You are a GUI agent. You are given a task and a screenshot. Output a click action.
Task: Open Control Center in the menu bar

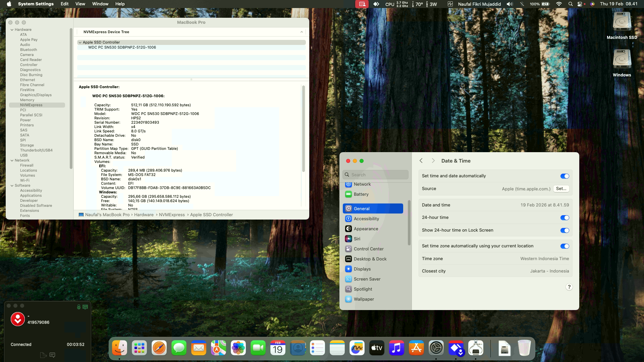(x=580, y=4)
